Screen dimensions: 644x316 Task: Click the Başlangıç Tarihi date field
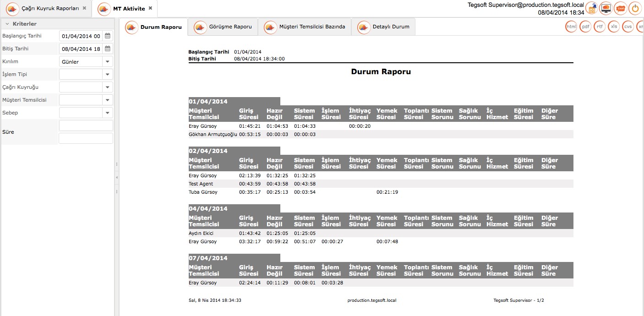tap(81, 36)
